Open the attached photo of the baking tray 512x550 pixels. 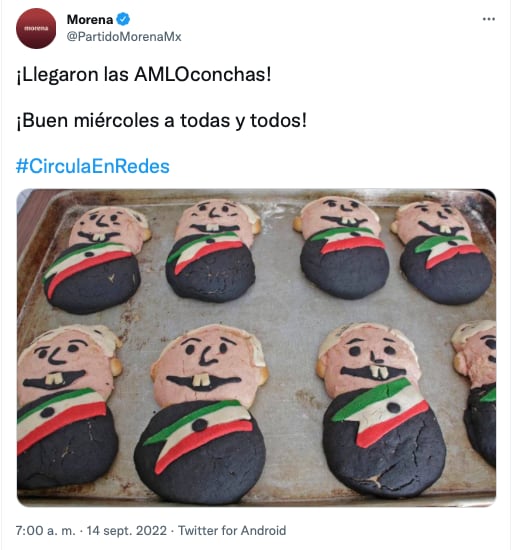[256, 348]
